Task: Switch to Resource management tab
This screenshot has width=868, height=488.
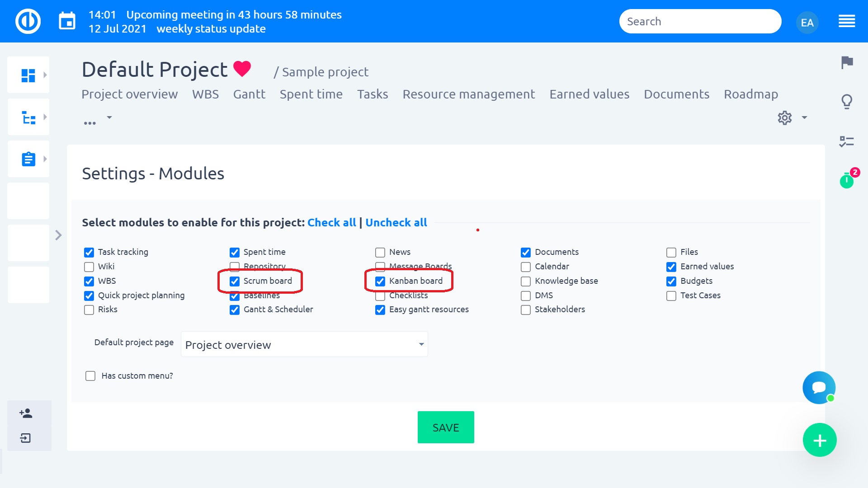Action: [469, 94]
